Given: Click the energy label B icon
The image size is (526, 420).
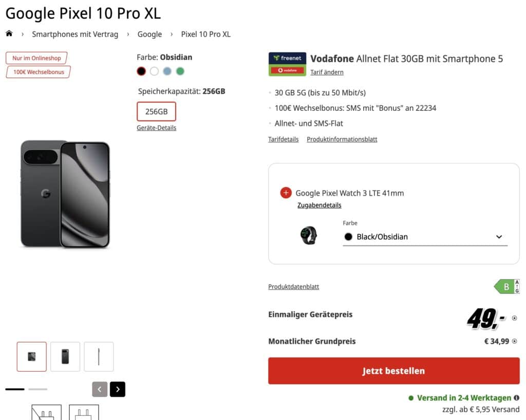Looking at the screenshot, I should 506,287.
